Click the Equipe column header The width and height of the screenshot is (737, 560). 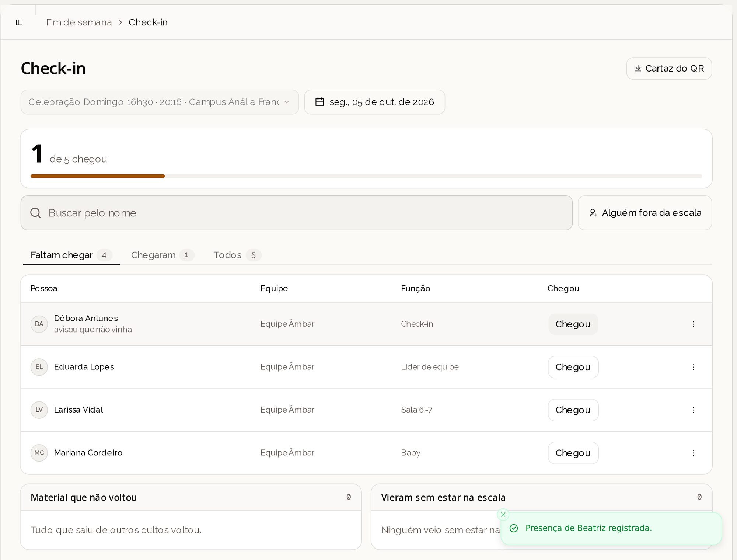(274, 288)
